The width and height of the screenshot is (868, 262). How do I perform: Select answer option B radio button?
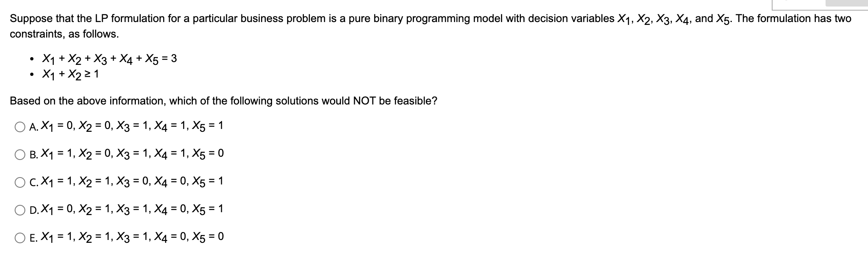tap(19, 154)
